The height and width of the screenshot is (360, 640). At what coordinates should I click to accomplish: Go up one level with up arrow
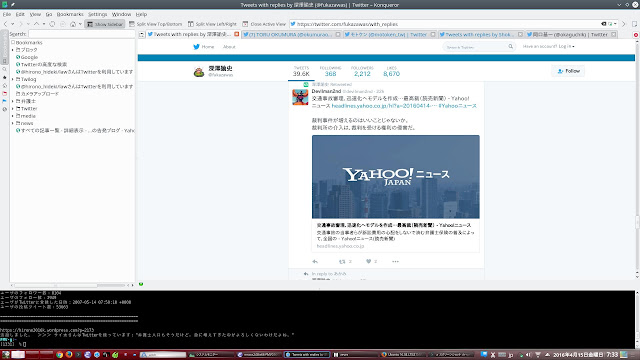36,24
